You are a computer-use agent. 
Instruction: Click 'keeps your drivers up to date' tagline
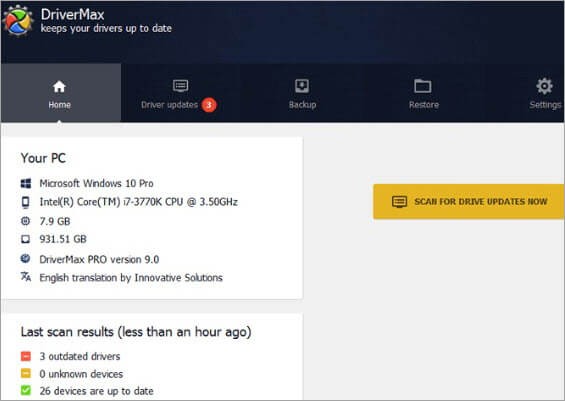[x=106, y=28]
